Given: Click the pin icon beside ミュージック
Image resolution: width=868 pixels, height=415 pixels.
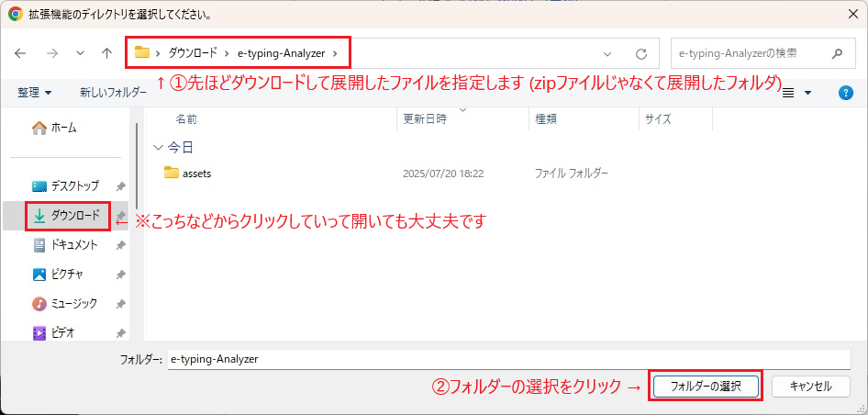Looking at the screenshot, I should (120, 304).
